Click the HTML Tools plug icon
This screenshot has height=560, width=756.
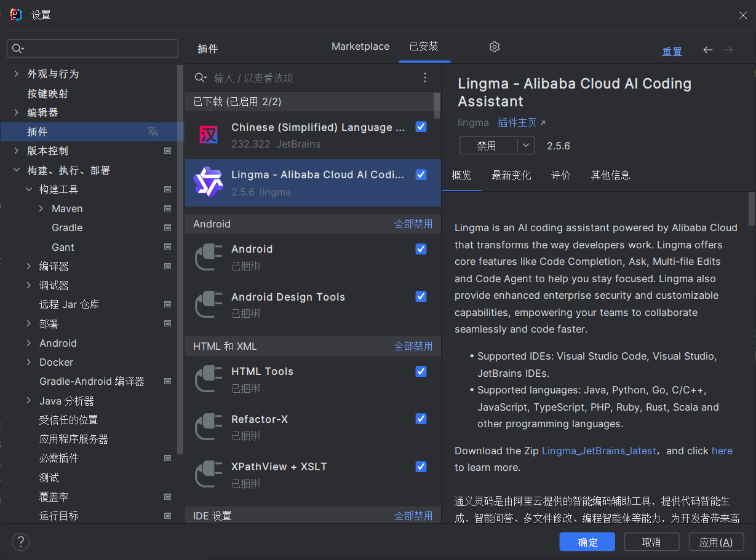click(208, 379)
